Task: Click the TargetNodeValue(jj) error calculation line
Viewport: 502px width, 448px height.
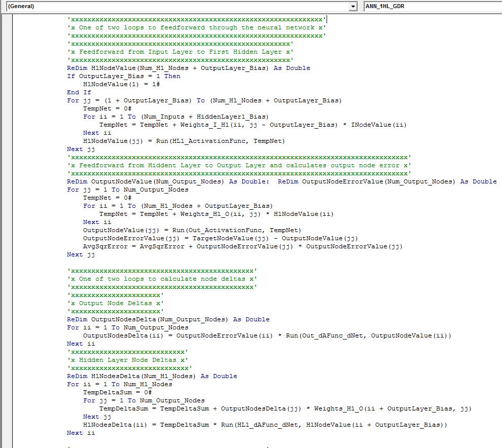Action: [x=221, y=238]
